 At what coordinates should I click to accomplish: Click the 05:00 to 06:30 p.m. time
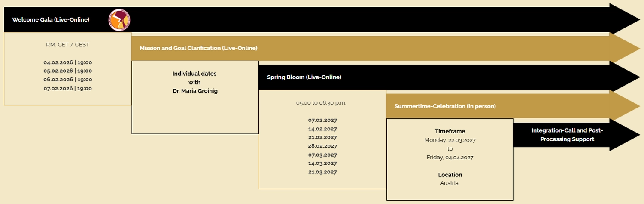(x=321, y=103)
